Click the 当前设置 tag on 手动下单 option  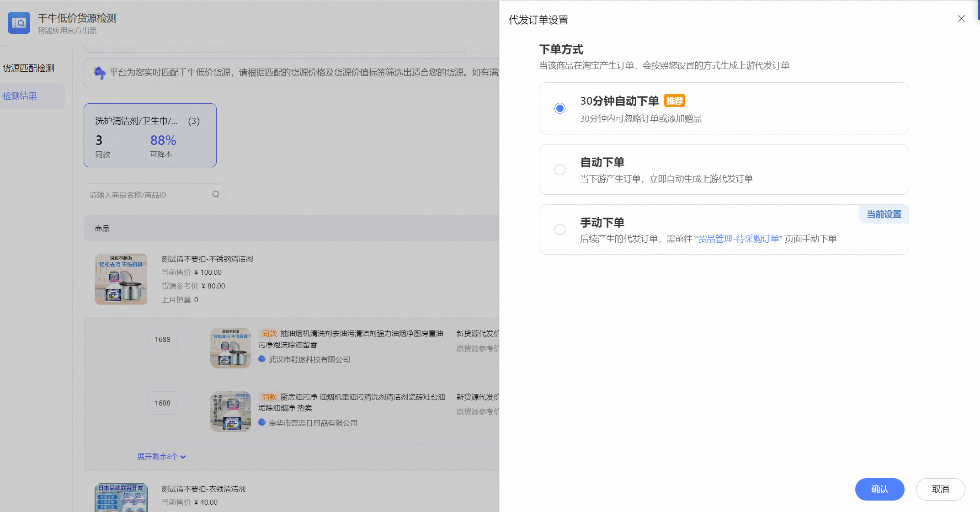click(x=884, y=214)
